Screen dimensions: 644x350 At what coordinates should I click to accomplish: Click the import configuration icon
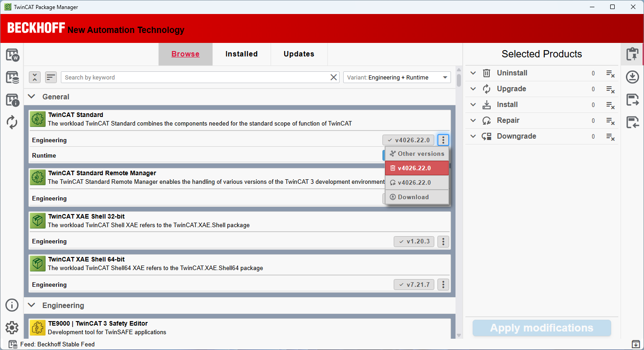pyautogui.click(x=633, y=122)
